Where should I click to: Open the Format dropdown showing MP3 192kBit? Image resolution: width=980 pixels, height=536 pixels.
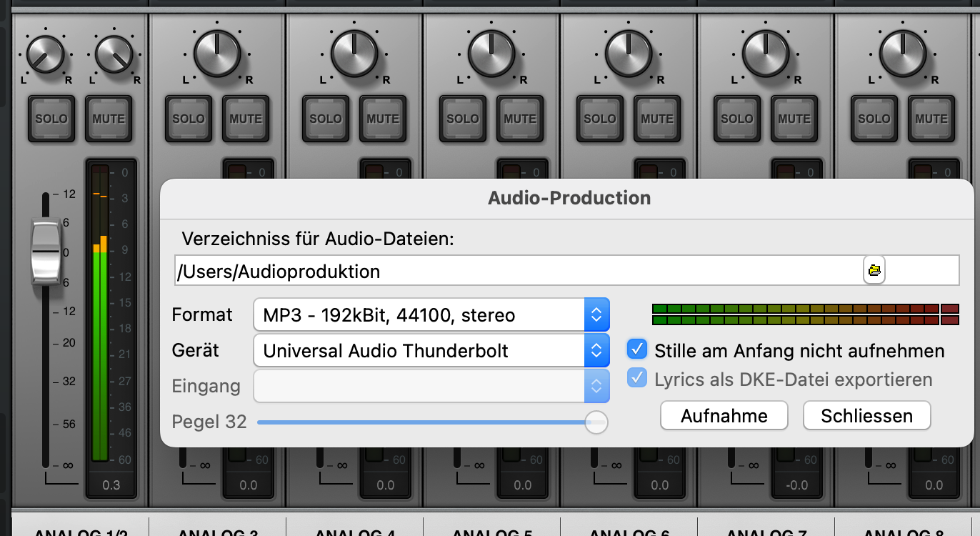(431, 314)
